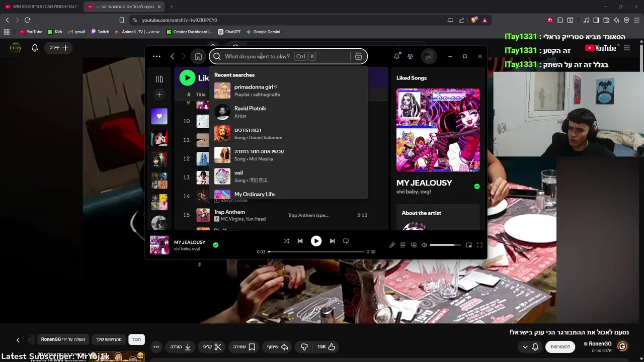644x362 pixels.
Task: Adjust the Spotify volume slider
Action: coord(445,245)
